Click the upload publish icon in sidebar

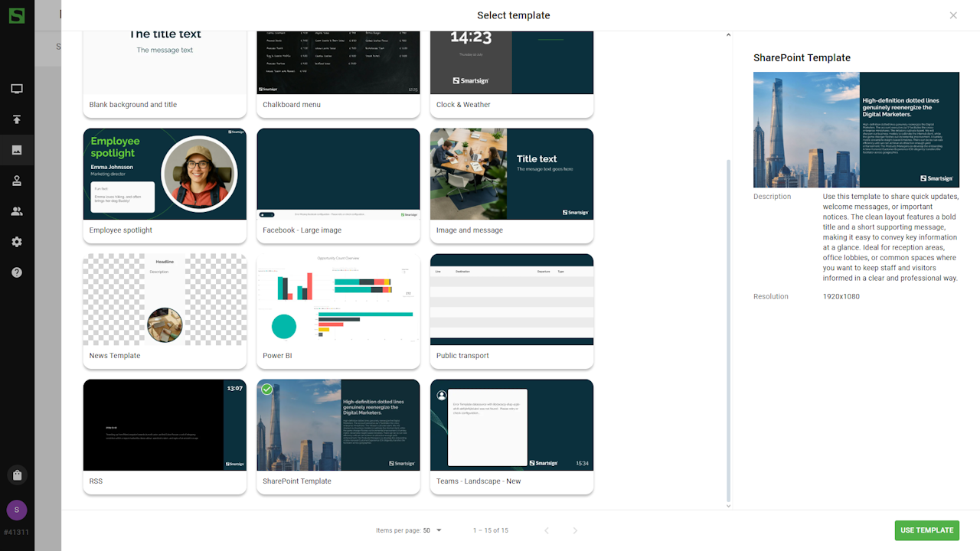(x=17, y=119)
